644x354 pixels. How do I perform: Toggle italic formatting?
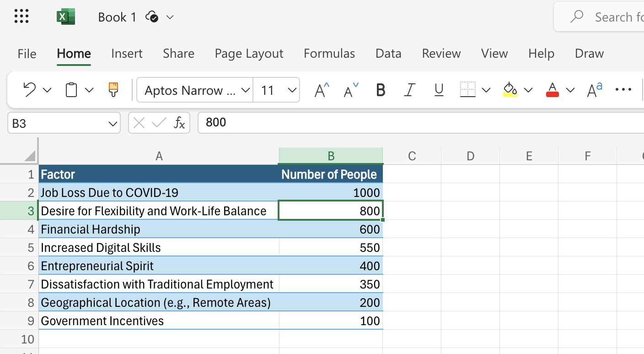(x=409, y=90)
